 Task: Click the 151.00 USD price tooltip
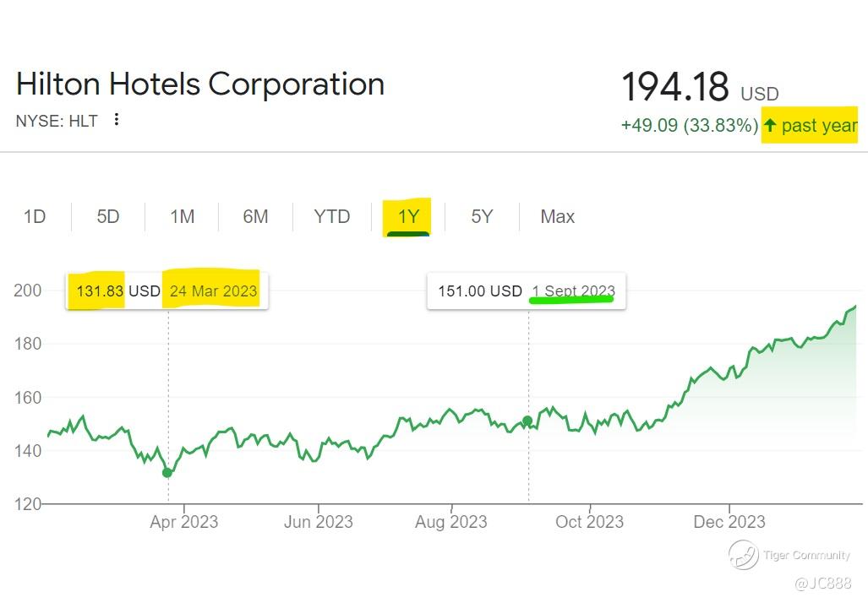point(526,291)
